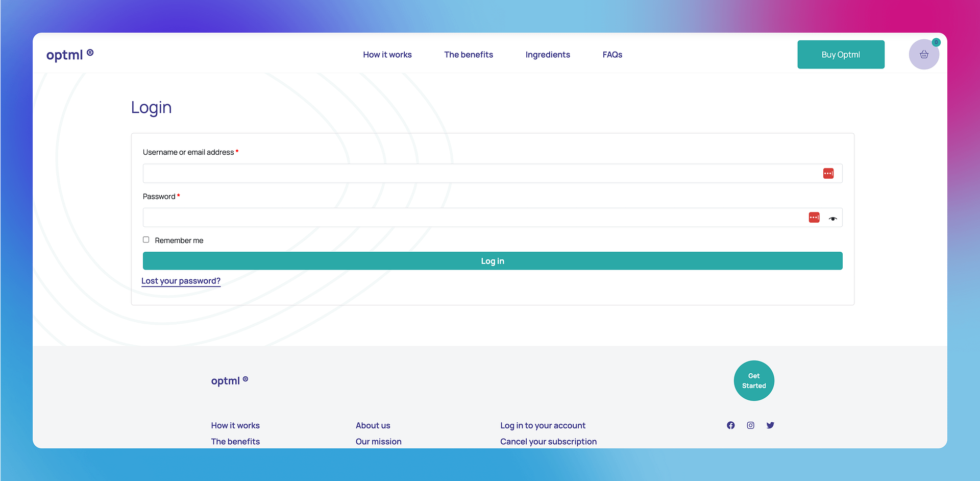Viewport: 980px width, 481px height.
Task: Click the round Get Started button
Action: point(754,381)
